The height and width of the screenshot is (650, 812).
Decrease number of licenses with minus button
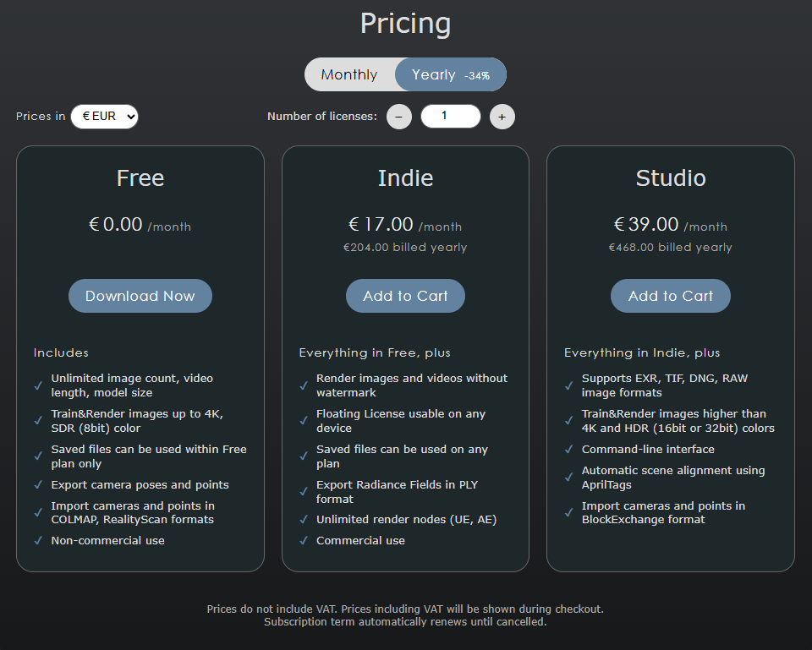click(x=399, y=117)
